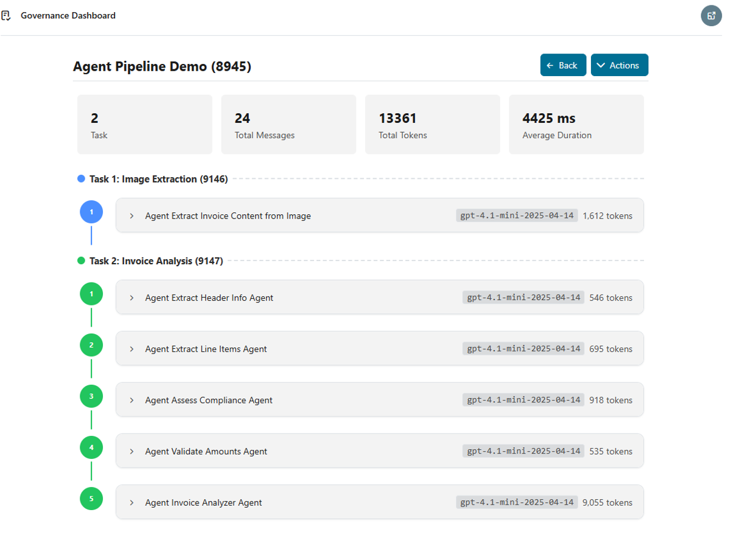Click the 535 tokens value
Screen dimensions: 731x560
[x=611, y=451]
